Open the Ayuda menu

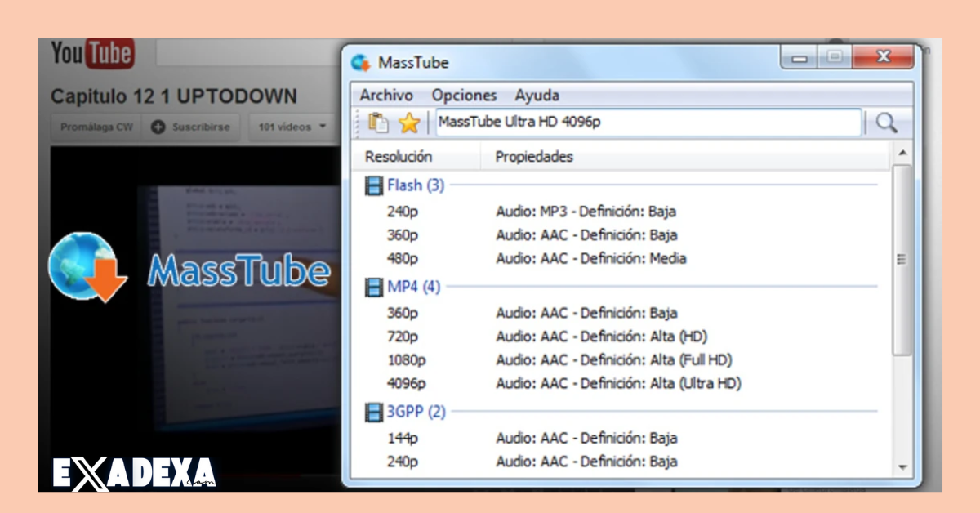(537, 96)
